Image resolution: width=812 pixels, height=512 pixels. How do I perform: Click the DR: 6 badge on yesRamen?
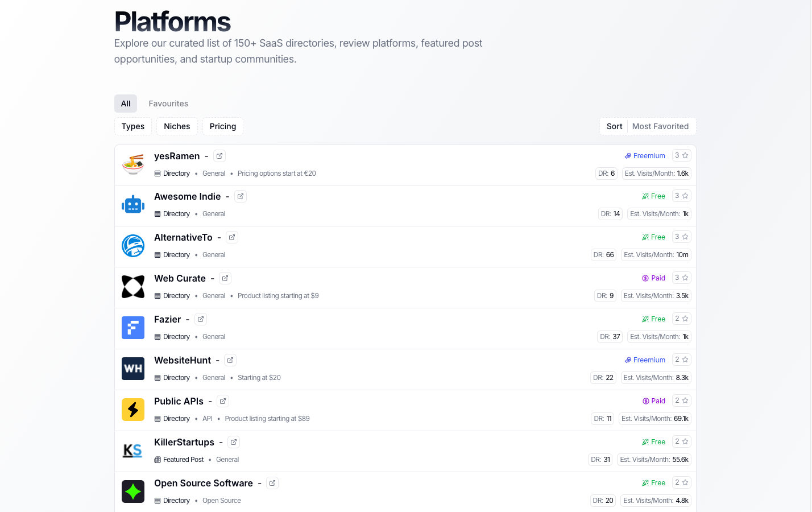(x=606, y=174)
